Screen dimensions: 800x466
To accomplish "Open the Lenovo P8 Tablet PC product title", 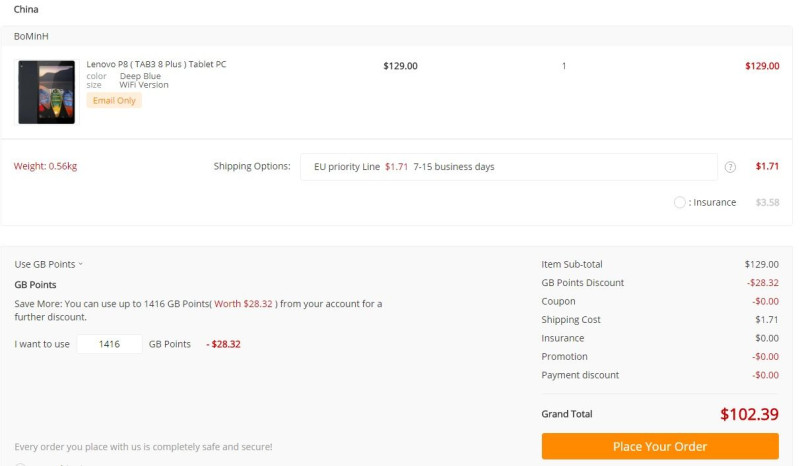I will coord(156,64).
